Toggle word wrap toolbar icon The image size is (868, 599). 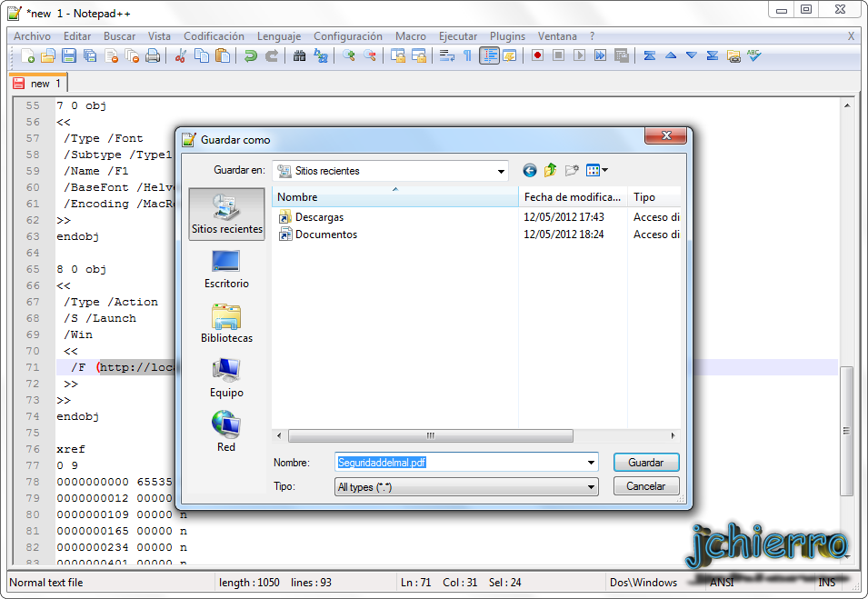coord(447,56)
